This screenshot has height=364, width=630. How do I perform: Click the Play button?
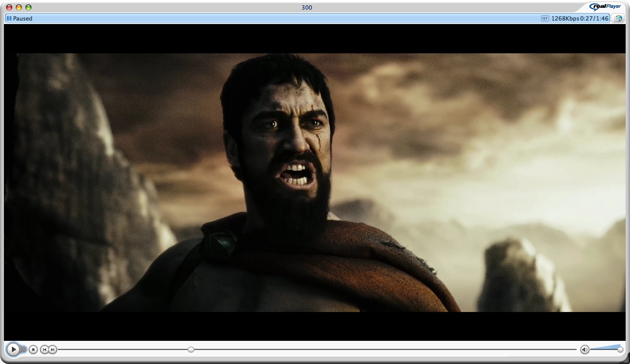pyautogui.click(x=14, y=349)
